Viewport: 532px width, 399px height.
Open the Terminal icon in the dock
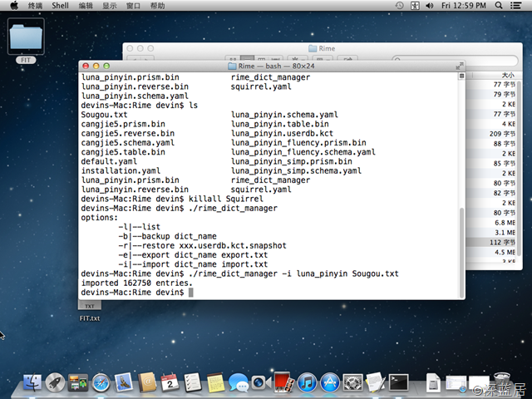[399, 383]
